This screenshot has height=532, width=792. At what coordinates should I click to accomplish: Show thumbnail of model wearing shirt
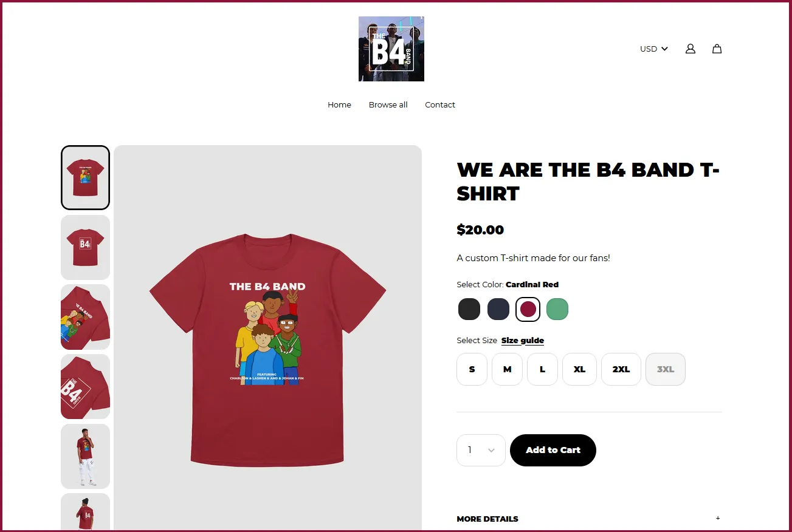[85, 456]
